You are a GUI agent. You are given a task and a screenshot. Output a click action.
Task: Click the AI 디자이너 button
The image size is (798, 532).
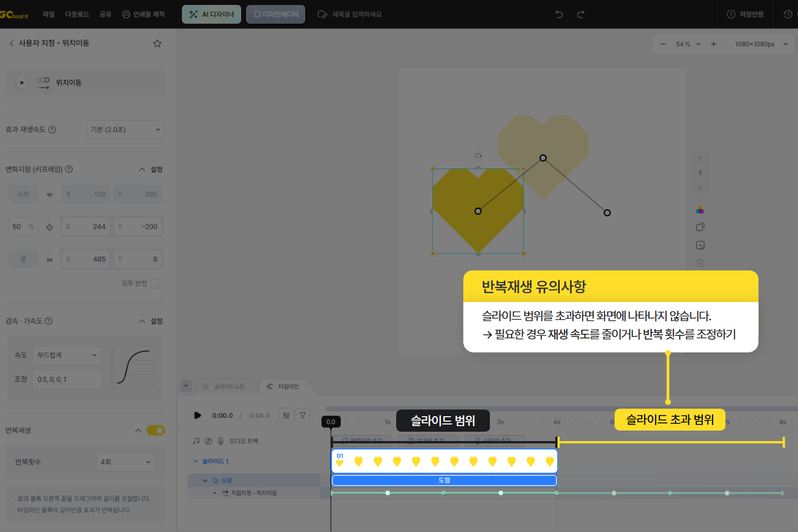click(x=211, y=14)
